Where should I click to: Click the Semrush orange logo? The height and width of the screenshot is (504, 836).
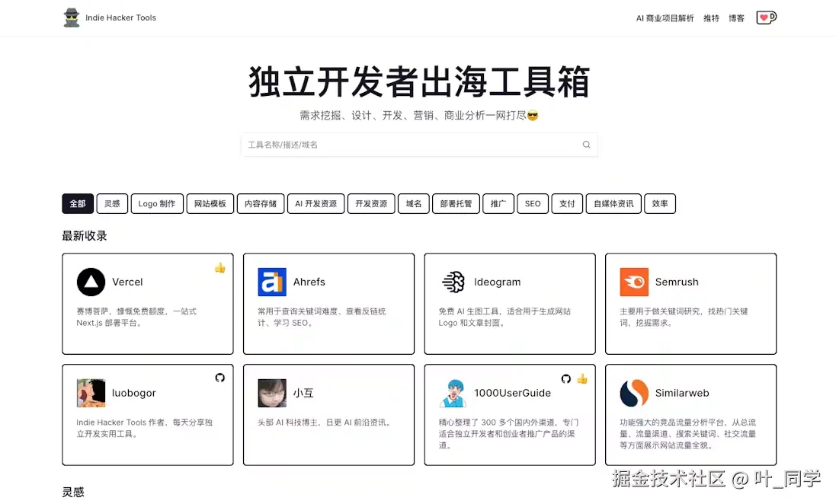click(x=634, y=282)
